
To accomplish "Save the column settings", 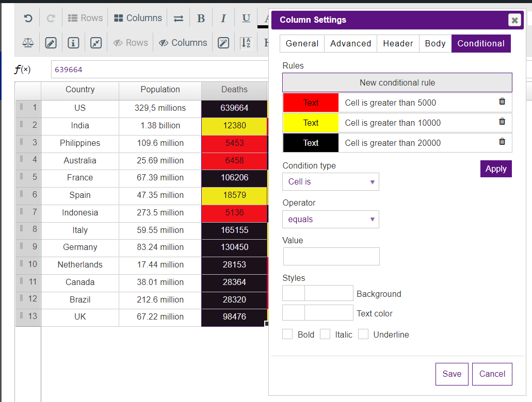I will click(x=452, y=374).
